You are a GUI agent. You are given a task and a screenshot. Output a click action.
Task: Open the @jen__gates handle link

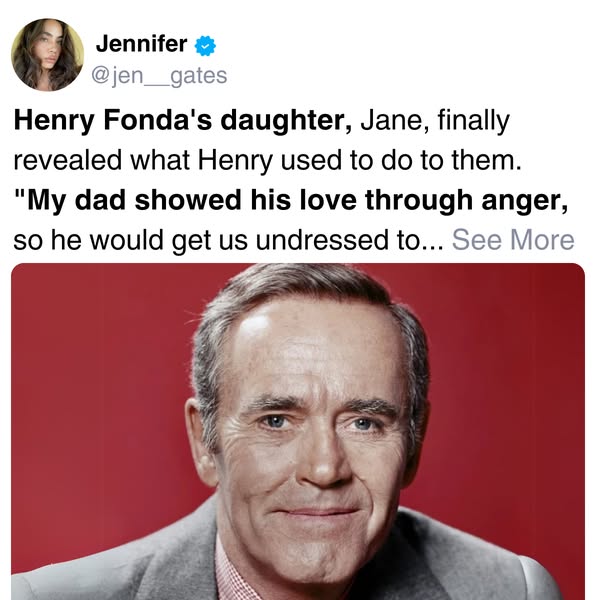coord(161,75)
